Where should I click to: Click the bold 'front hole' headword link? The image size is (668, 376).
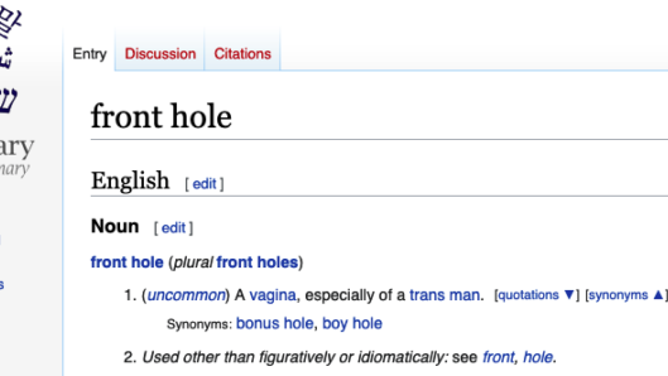click(x=127, y=262)
